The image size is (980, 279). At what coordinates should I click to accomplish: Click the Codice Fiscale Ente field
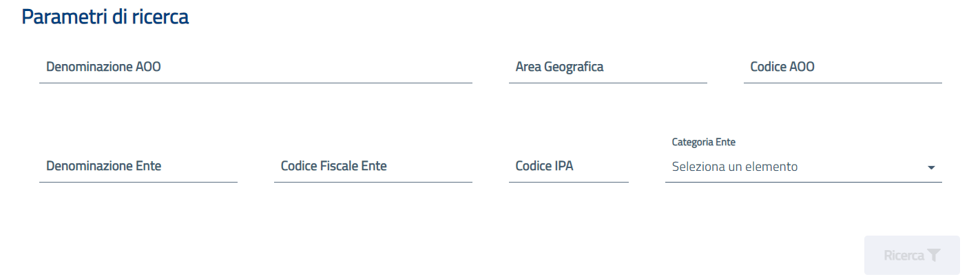point(373,167)
